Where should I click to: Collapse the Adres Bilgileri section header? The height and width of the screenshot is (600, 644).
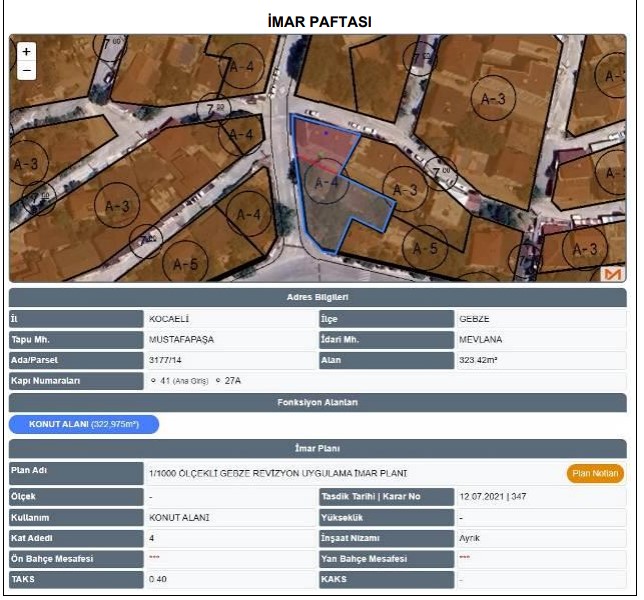[x=318, y=297]
